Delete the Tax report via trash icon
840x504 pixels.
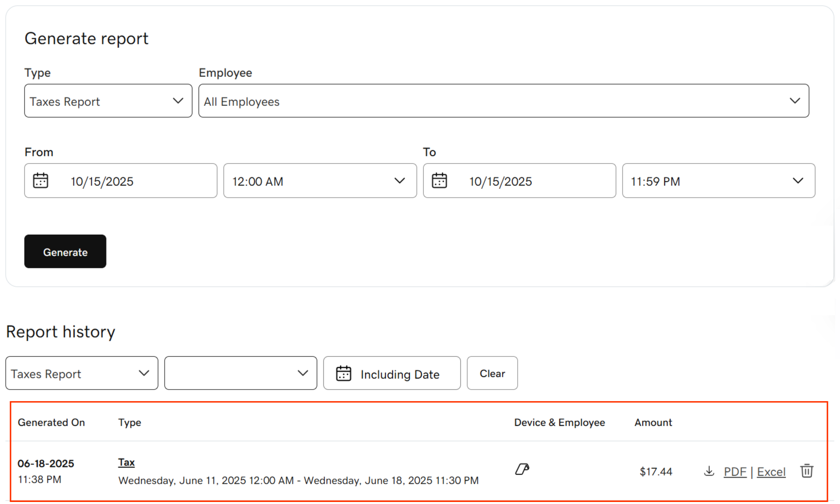806,471
